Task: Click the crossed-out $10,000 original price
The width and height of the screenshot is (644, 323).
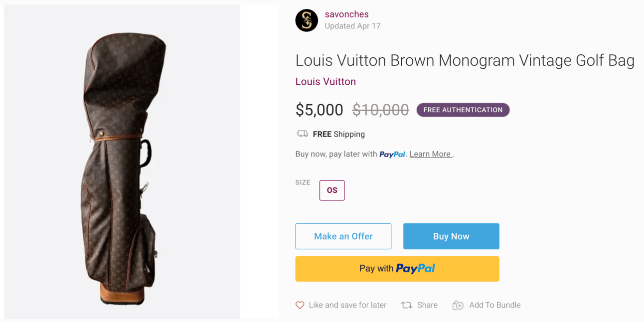Action: click(x=380, y=110)
